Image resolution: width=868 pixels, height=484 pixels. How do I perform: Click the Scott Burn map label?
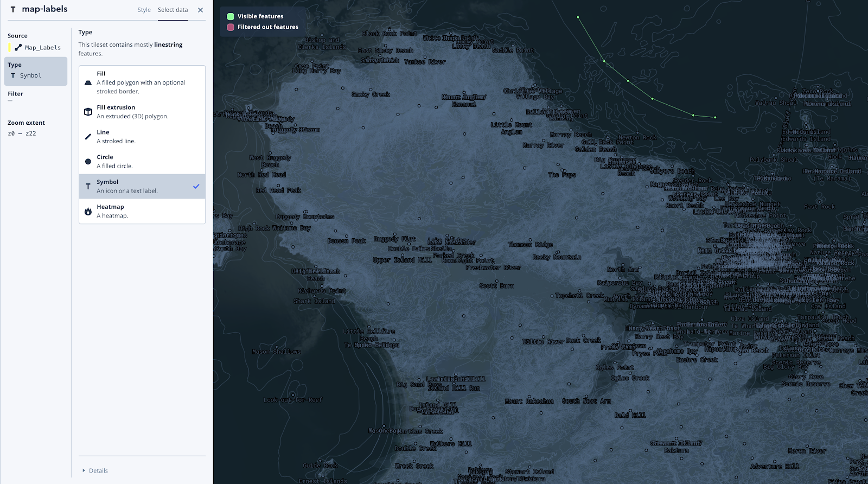pos(497,286)
